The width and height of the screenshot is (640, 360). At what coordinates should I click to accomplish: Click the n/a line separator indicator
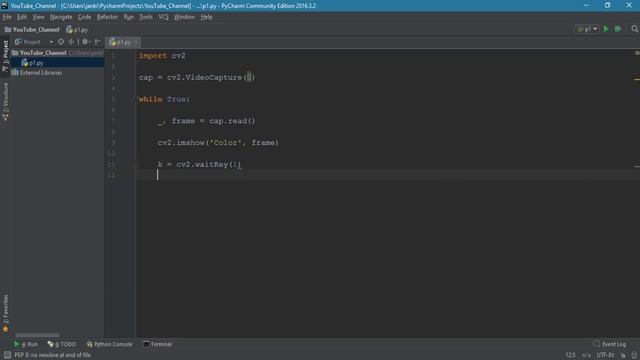pyautogui.click(x=586, y=355)
